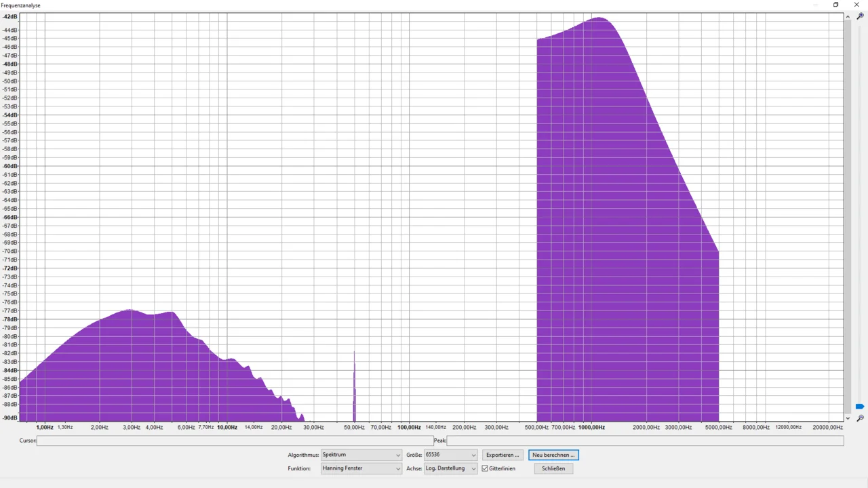The image size is (868, 488).
Task: Close the Frequenzanalyse window with the X
Action: (856, 5)
